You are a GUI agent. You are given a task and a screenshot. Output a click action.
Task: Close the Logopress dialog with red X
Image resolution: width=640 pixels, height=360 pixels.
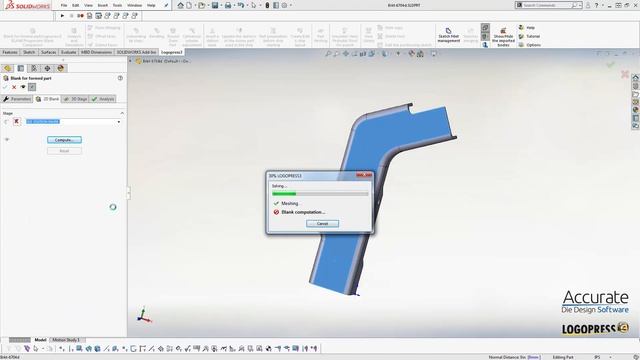coord(364,176)
